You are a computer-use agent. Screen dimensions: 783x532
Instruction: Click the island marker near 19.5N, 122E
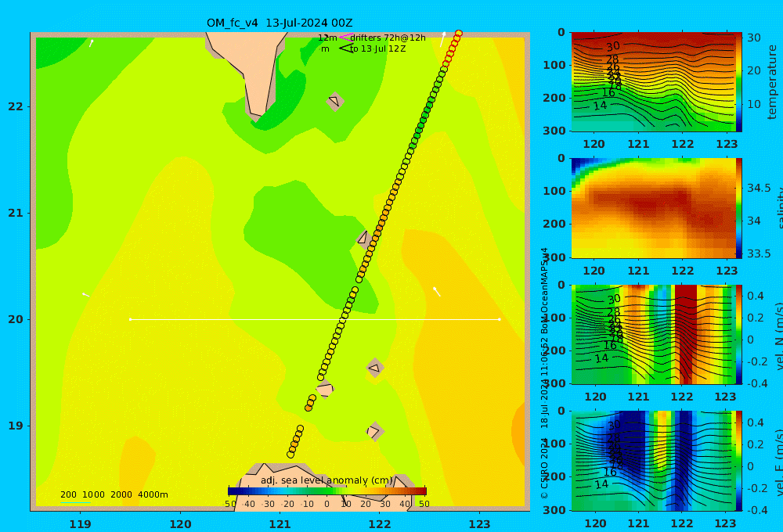375,368
